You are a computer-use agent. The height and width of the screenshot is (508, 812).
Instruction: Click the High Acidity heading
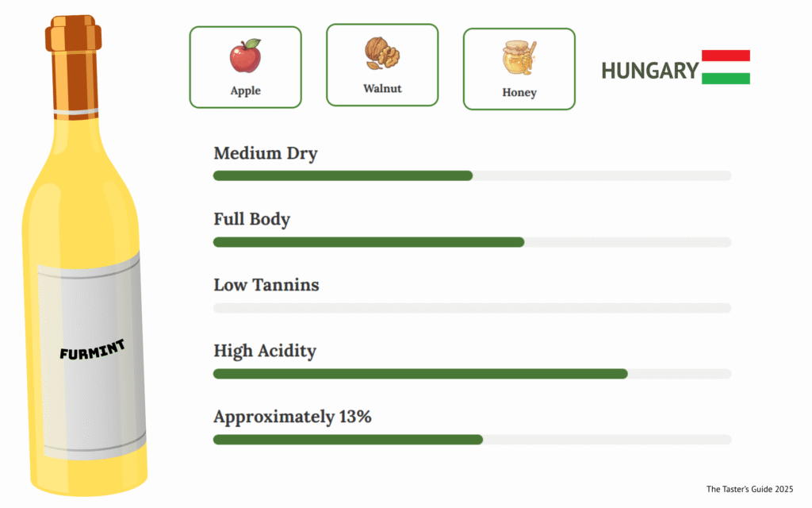tap(264, 350)
